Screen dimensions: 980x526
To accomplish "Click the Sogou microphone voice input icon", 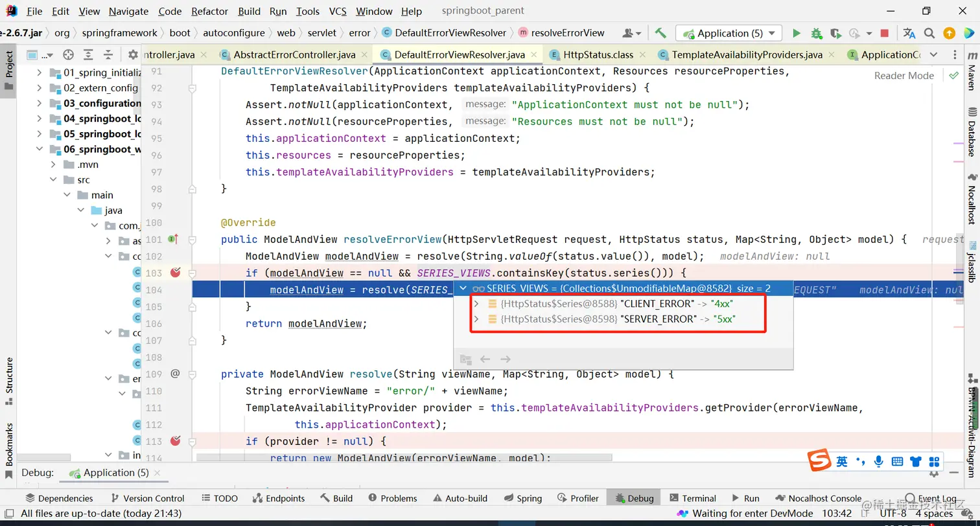I will click(879, 461).
